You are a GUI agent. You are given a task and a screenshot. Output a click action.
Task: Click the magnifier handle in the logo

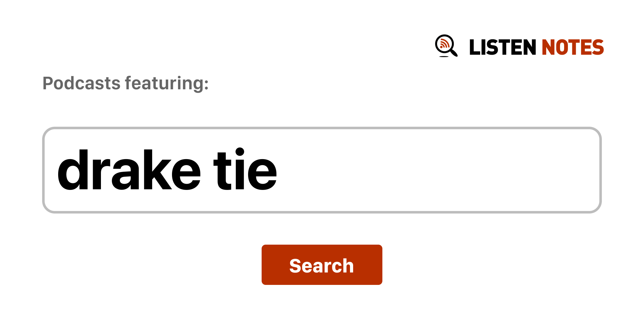[454, 53]
